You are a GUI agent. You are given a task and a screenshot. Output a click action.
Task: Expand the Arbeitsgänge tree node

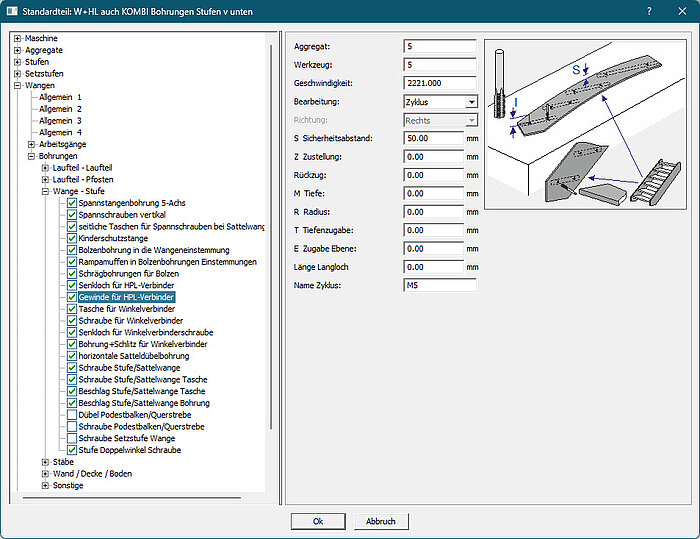pyautogui.click(x=31, y=145)
